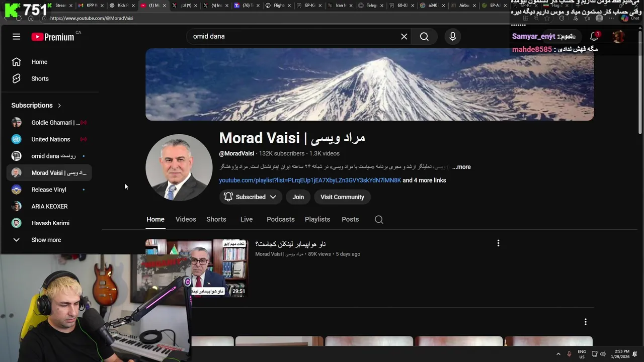Viewport: 644px width, 362px height.
Task: Click the red microphone tray icon
Action: (570, 354)
